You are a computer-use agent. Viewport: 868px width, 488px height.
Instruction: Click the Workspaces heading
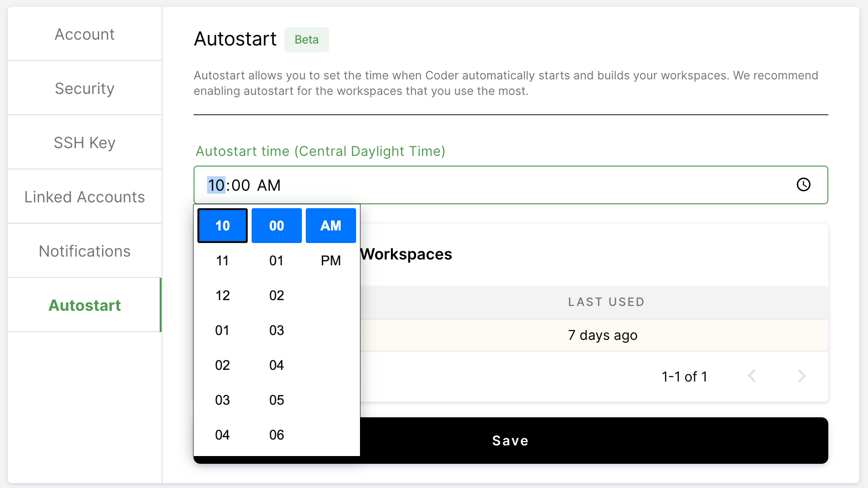[x=406, y=254]
